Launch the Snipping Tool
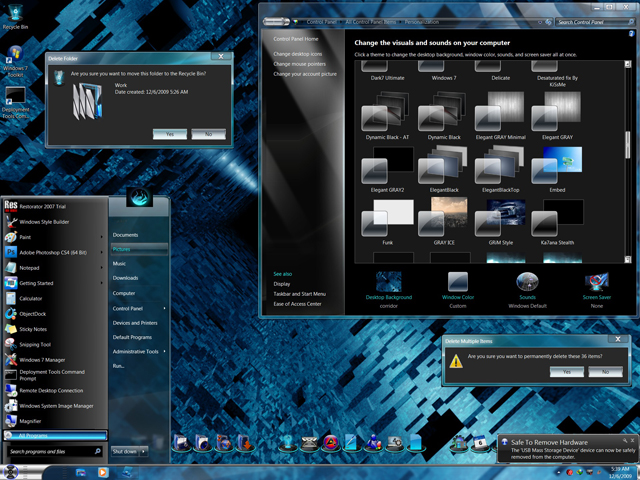The width and height of the screenshot is (640, 480). click(55, 344)
